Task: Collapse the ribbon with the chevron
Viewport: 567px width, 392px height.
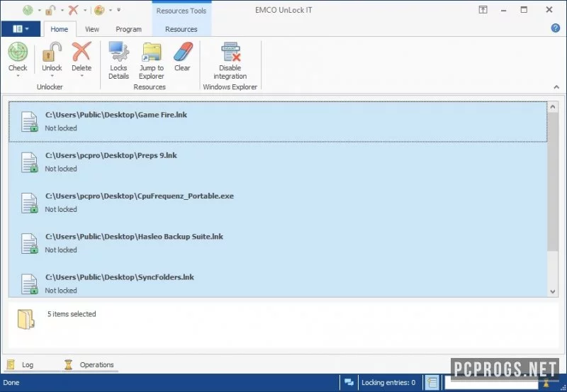Action: pyautogui.click(x=556, y=87)
